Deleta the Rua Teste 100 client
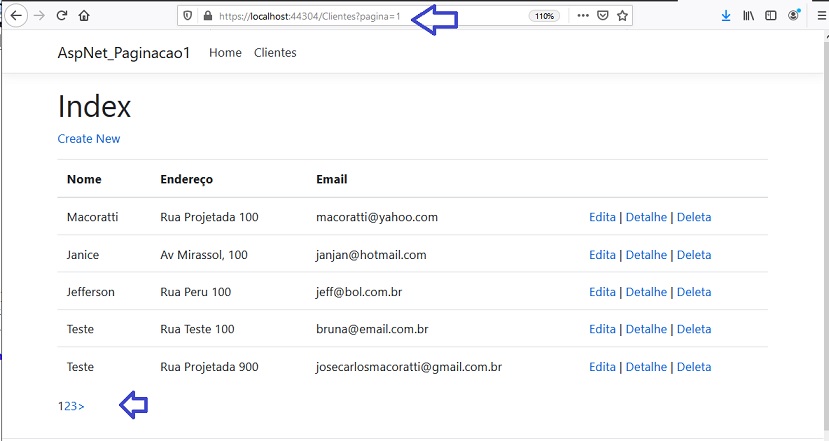Screen dimensions: 829x441 694,329
